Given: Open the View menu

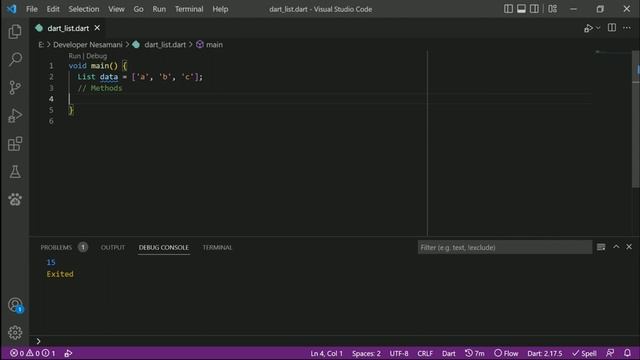Looking at the screenshot, I should [x=116, y=9].
